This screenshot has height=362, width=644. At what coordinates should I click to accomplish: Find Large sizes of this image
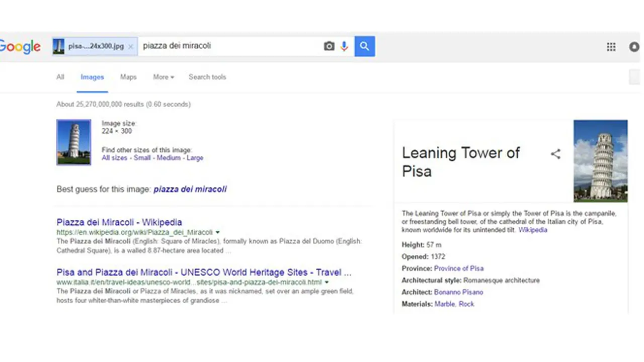tap(195, 158)
